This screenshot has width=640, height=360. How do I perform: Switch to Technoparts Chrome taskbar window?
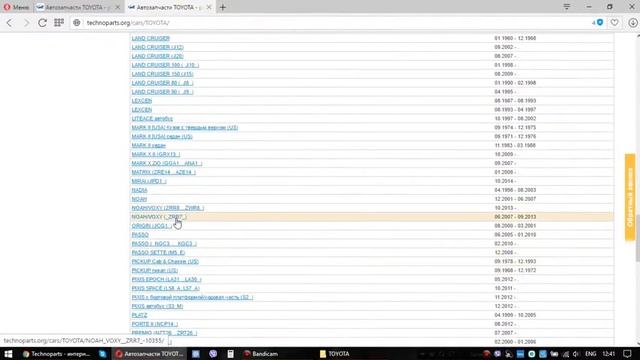point(57,354)
